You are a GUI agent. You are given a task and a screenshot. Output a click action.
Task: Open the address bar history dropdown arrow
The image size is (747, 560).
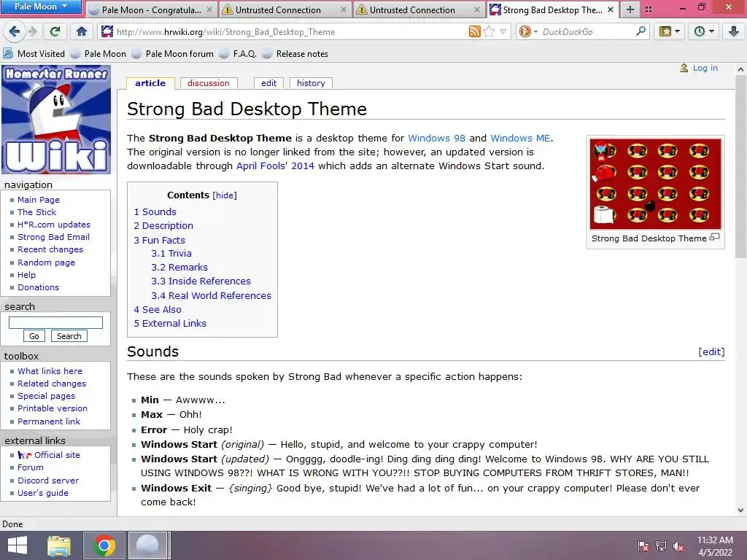503,32
